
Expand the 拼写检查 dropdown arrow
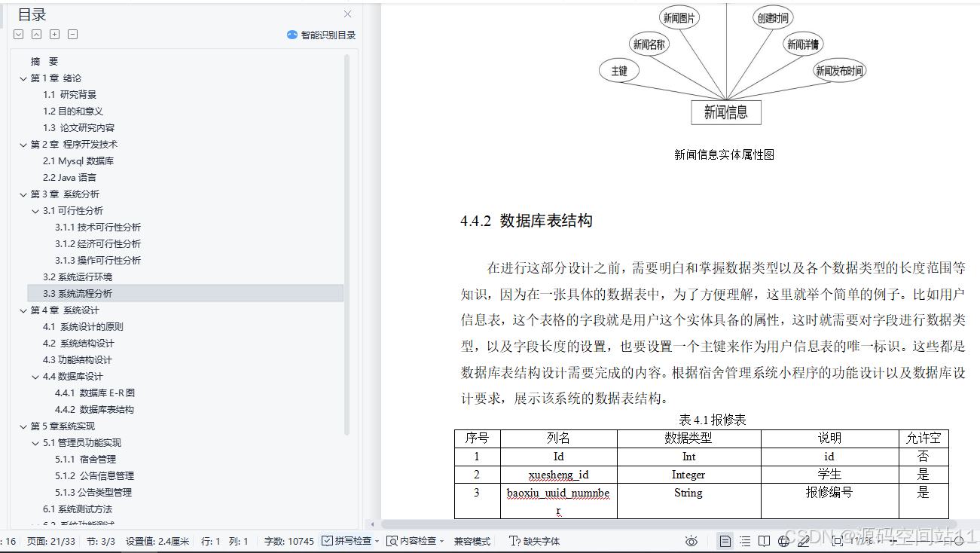377,540
